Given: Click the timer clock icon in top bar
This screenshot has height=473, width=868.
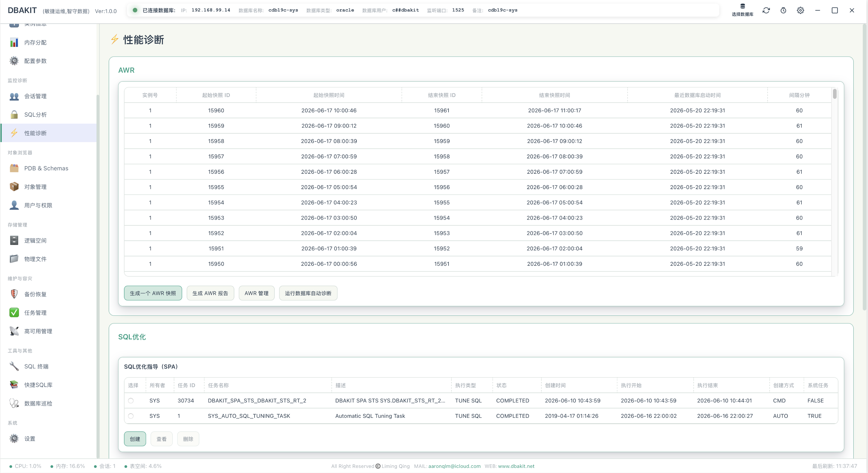Looking at the screenshot, I should tap(784, 11).
